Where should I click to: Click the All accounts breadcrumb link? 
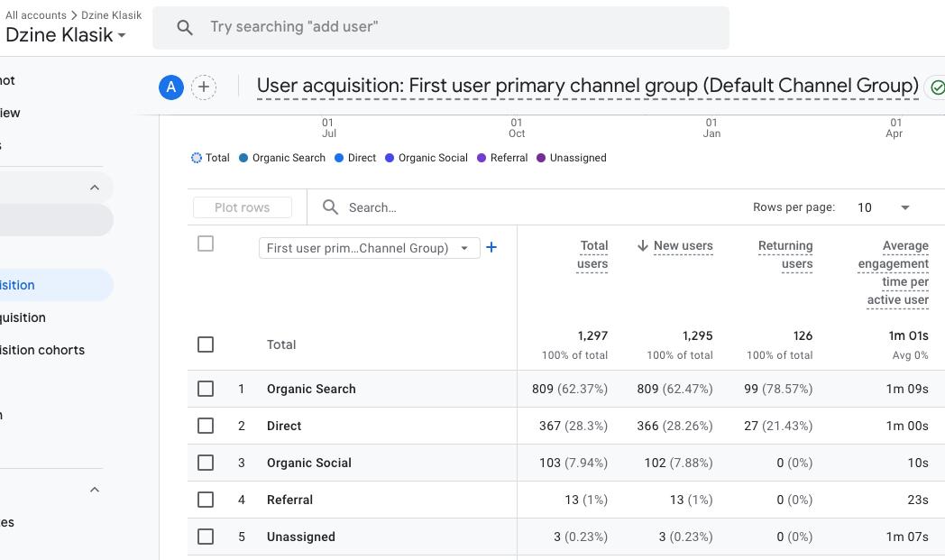click(x=36, y=15)
